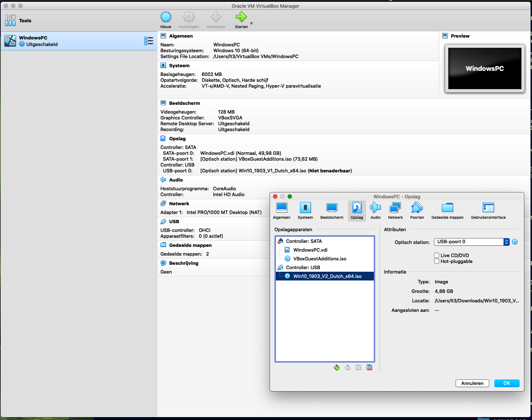
Task: Click the Annuleren button
Action: click(x=472, y=383)
